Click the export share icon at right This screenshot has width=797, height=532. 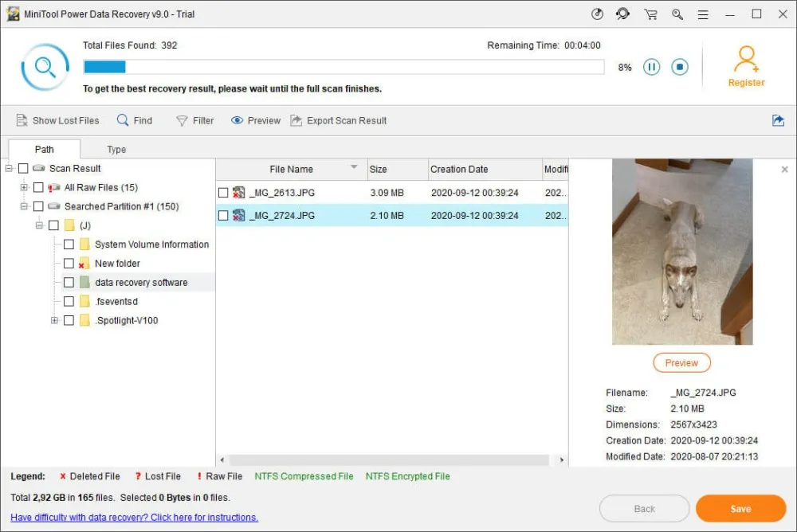(778, 120)
